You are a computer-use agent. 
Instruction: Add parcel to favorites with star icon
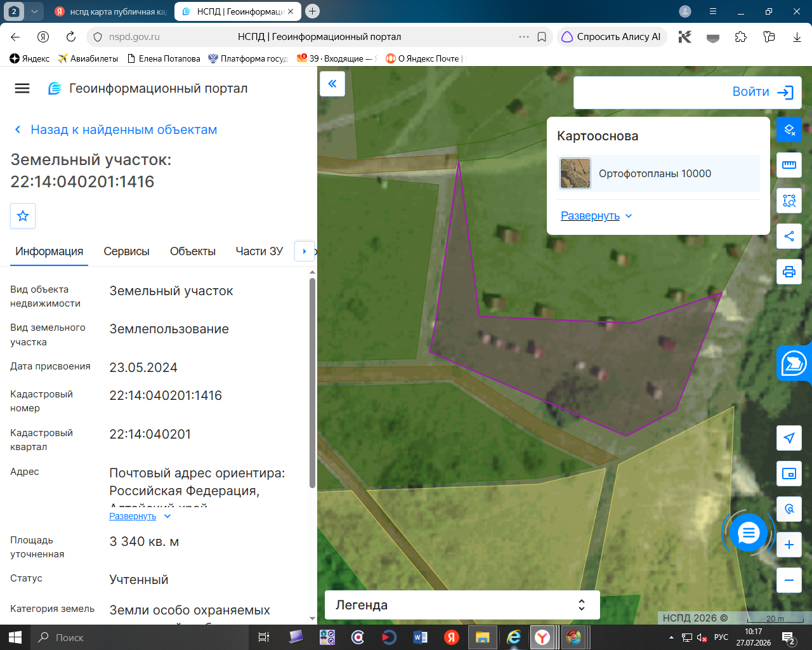tap(23, 216)
